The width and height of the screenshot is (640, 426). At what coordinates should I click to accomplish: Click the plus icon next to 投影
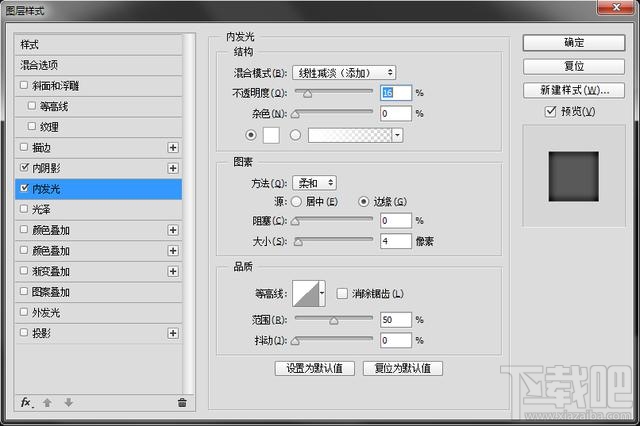click(173, 333)
